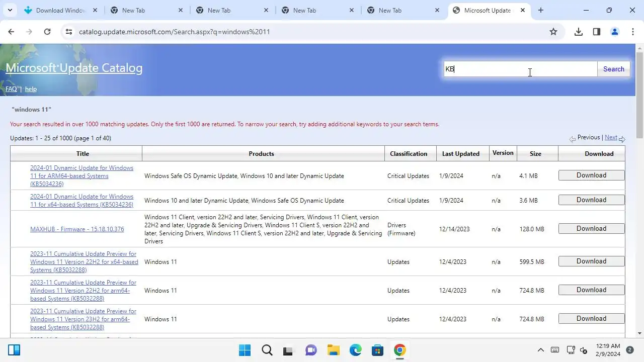
Task: Open KB5032288 23H2 arm64 update link
Action: (83, 319)
